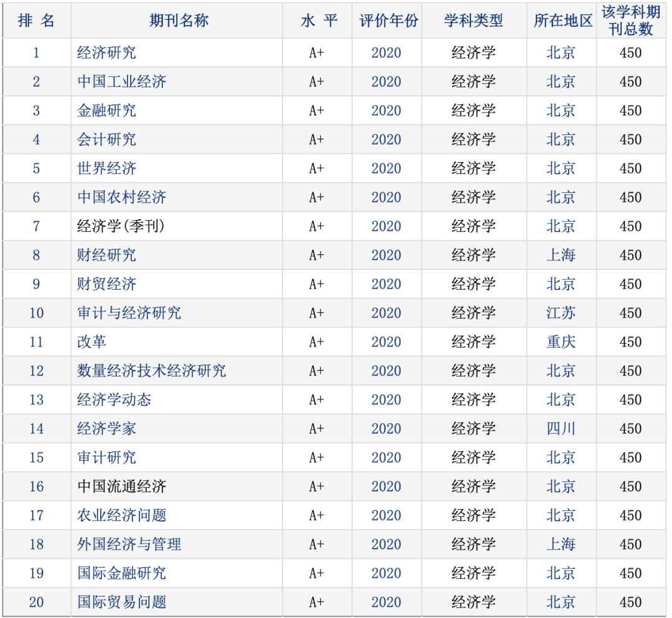This screenshot has width=672, height=618.
Task: Open the 经济学家 journal link
Action: [x=106, y=428]
